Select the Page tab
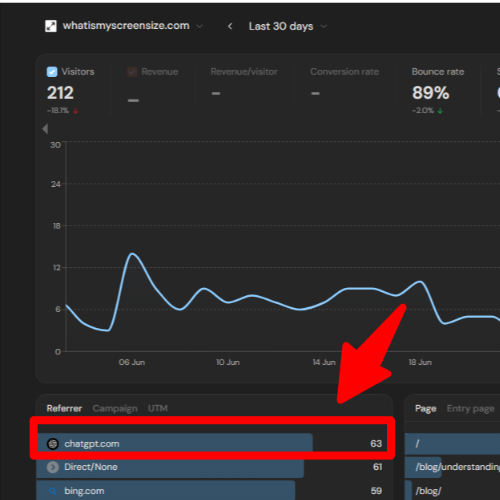 426,408
